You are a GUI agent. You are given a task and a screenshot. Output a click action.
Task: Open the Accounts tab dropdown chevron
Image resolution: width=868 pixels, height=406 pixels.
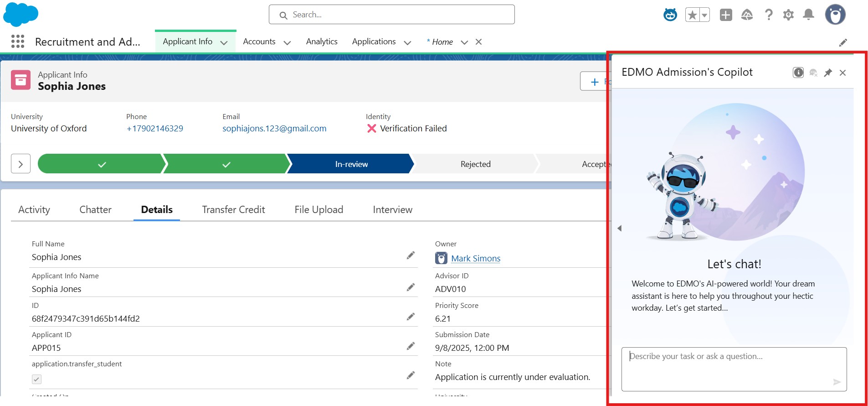[287, 42]
